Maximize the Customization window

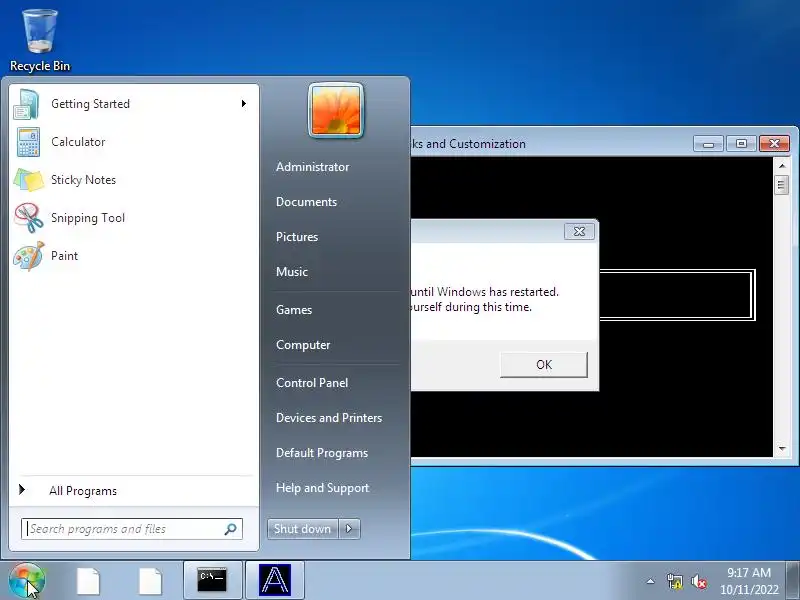(741, 144)
